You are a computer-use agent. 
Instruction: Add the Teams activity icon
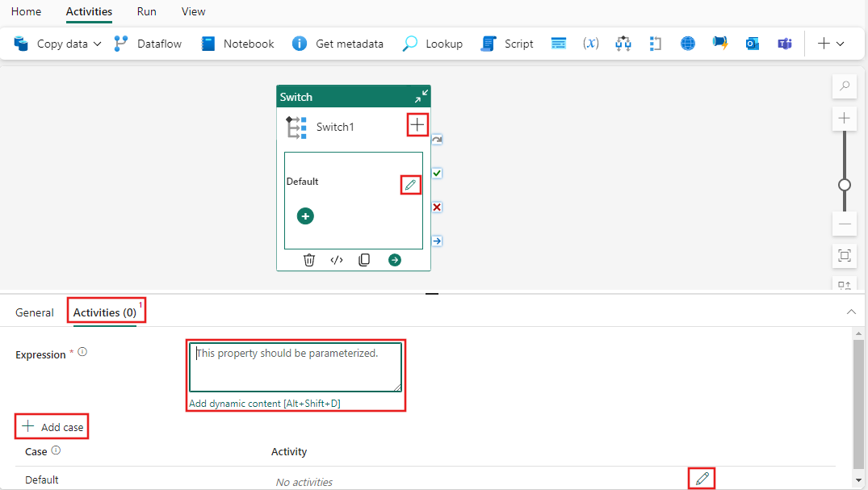[784, 43]
